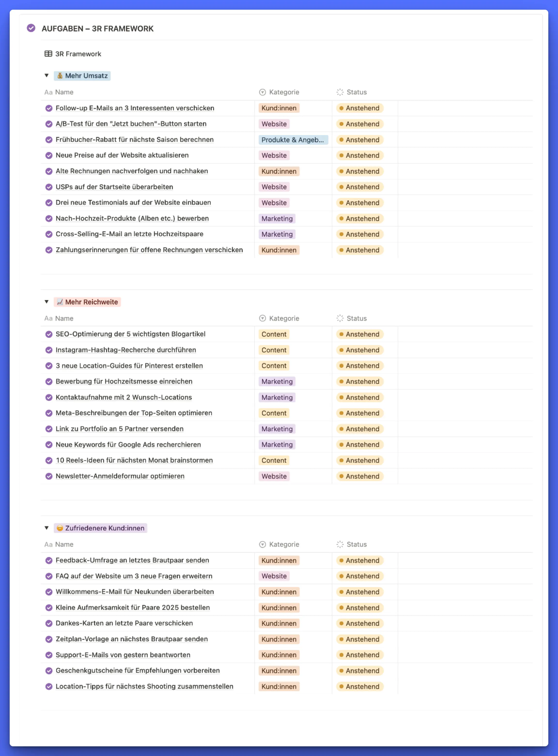Open Status column header menu in Mehr Umsatz
This screenshot has width=558, height=756.
[356, 92]
